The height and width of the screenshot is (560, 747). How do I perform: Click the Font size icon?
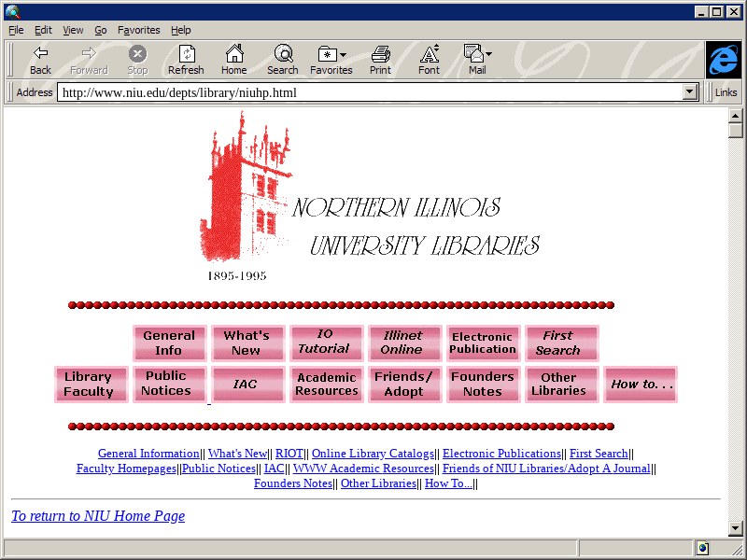[x=429, y=60]
